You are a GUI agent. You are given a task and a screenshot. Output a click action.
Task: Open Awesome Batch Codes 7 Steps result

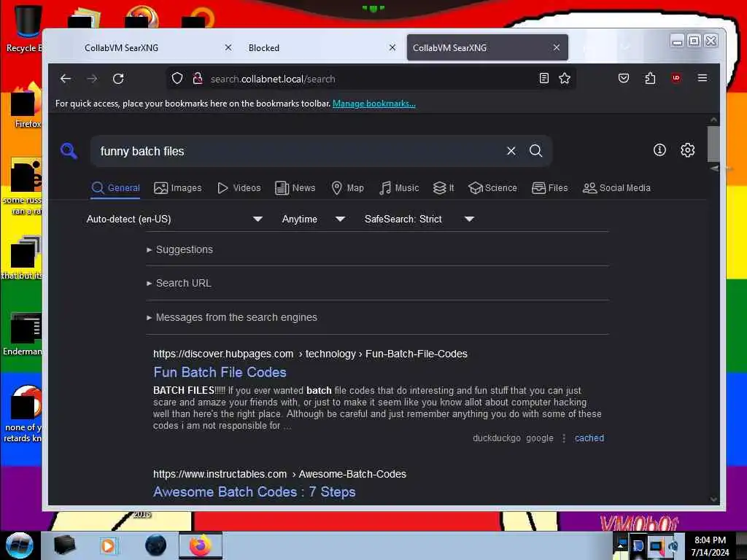pos(255,492)
